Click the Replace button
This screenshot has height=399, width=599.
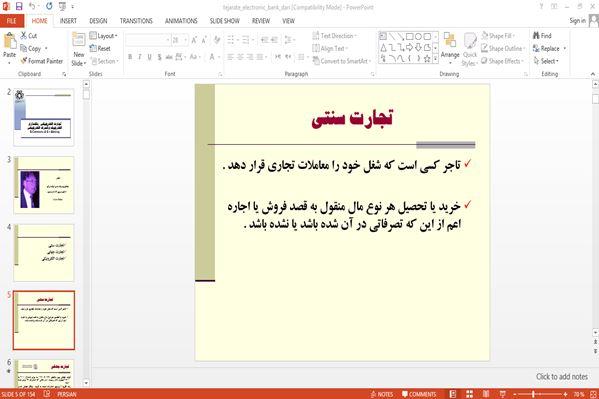(549, 49)
